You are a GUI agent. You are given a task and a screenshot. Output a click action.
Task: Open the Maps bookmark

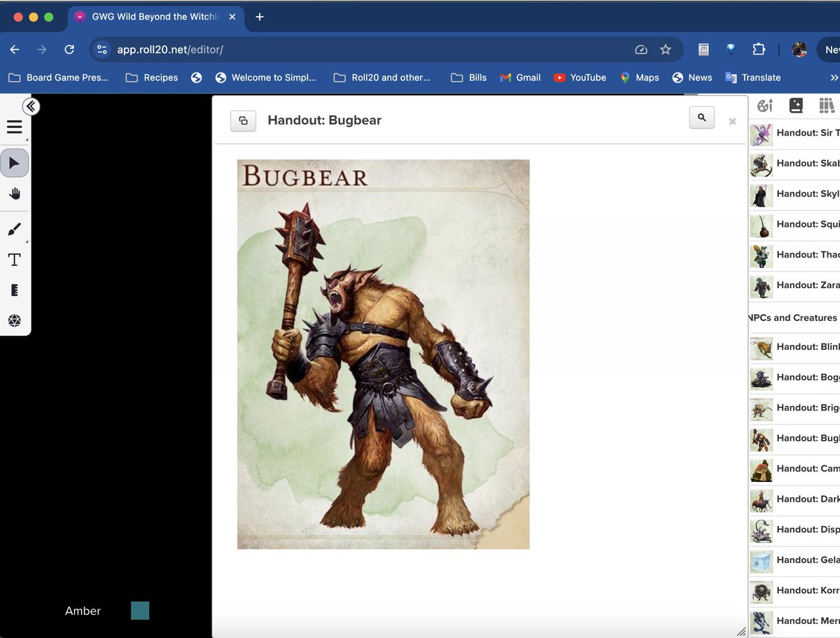click(639, 78)
